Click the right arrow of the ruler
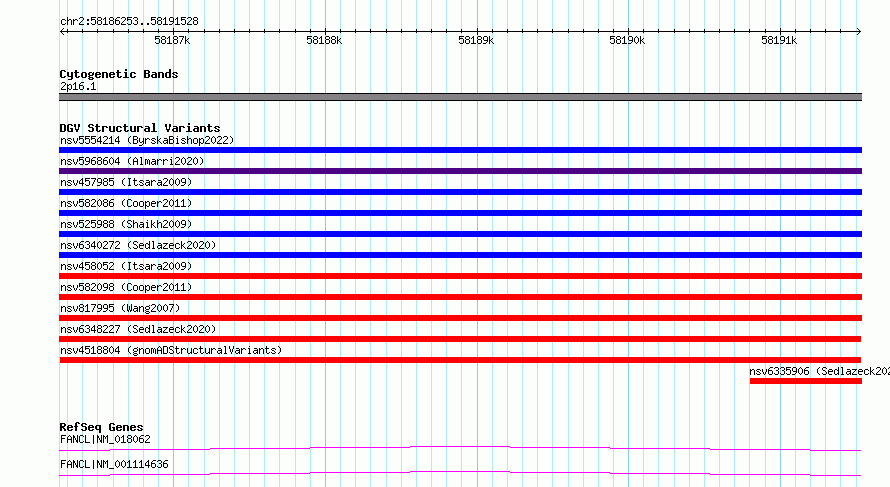 pos(859,32)
